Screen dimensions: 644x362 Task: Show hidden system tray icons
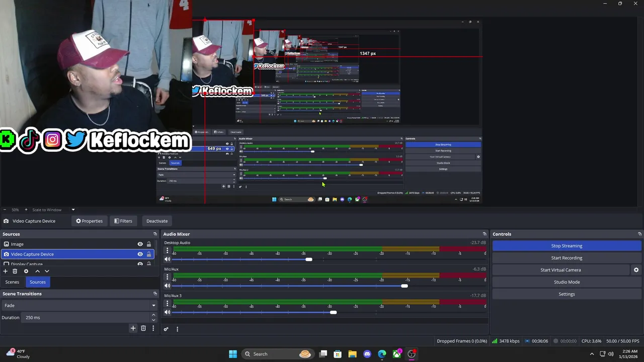tap(592, 354)
